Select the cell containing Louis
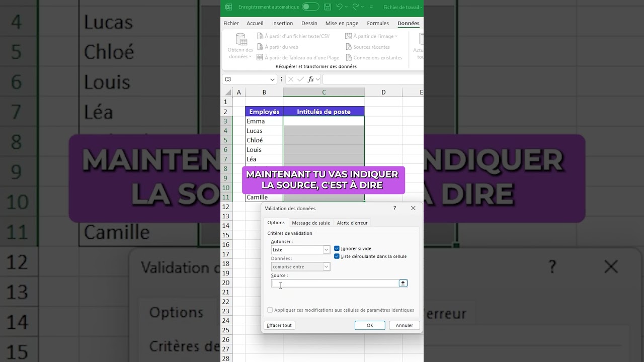644x362 pixels. 264,150
